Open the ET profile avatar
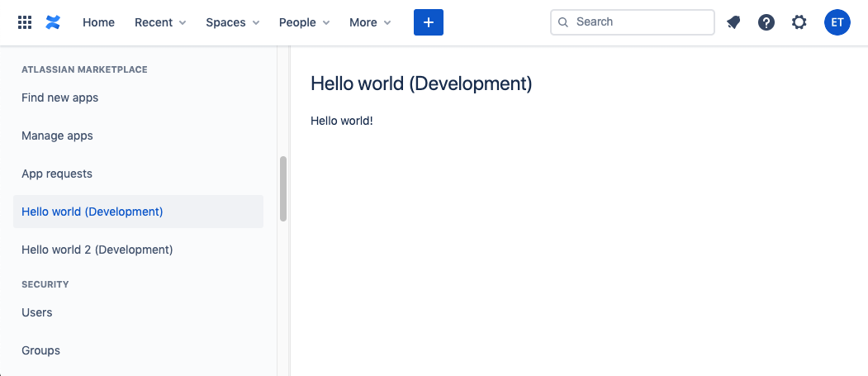The width and height of the screenshot is (868, 376). pyautogui.click(x=837, y=22)
